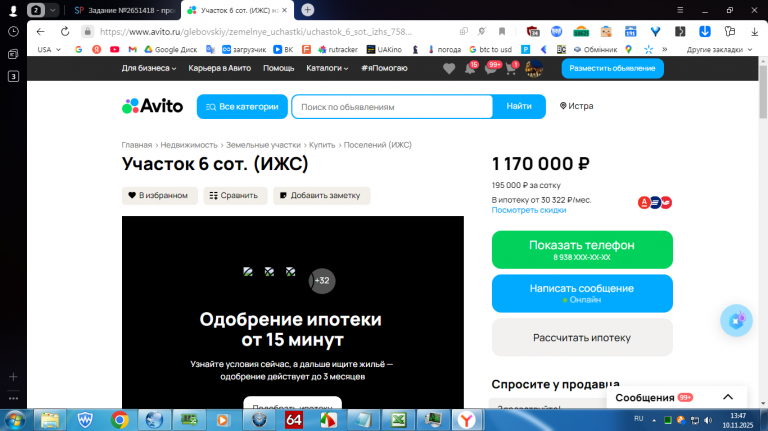Open tab counter dropdown arrow
Viewport: 768px width, 431px height.
[52, 10]
